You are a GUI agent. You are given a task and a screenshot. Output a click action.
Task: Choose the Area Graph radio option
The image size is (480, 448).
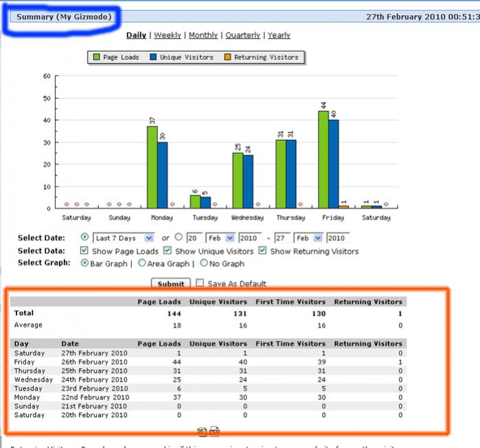pyautogui.click(x=142, y=263)
